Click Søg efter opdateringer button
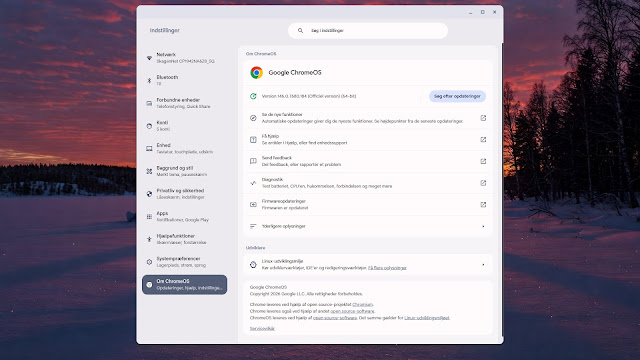 (x=457, y=96)
